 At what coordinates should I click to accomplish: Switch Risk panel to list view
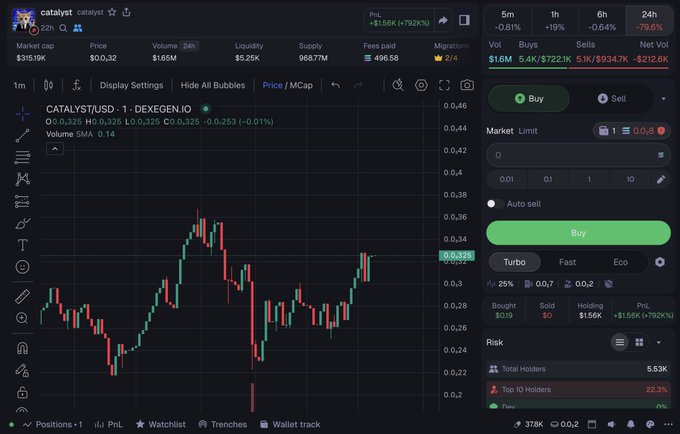(620, 343)
